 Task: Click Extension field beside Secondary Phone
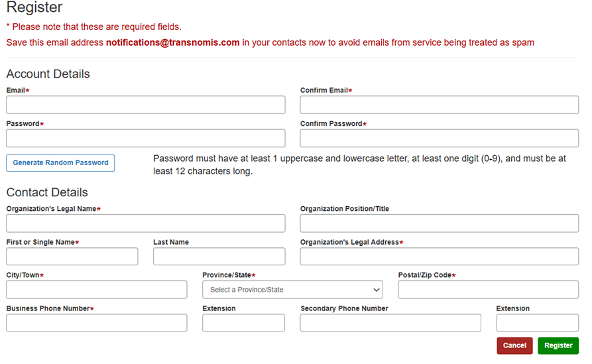pyautogui.click(x=537, y=323)
